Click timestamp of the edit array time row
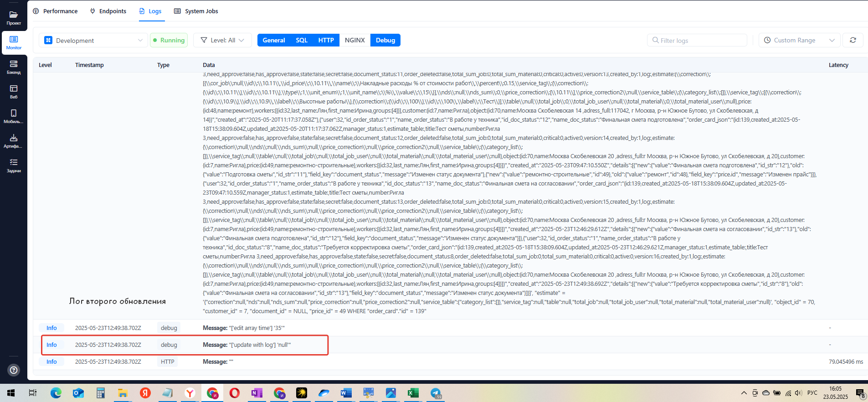Viewport: 868px width, 402px height. coord(108,328)
